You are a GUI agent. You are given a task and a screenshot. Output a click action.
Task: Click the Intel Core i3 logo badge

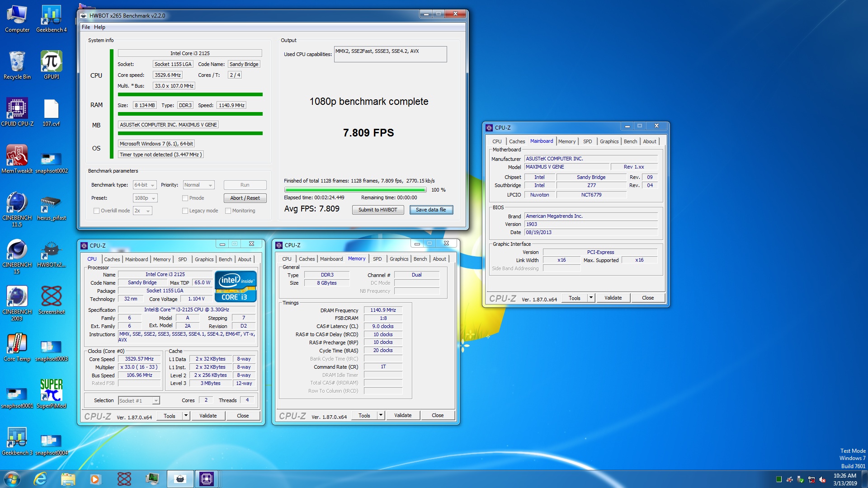pos(236,286)
